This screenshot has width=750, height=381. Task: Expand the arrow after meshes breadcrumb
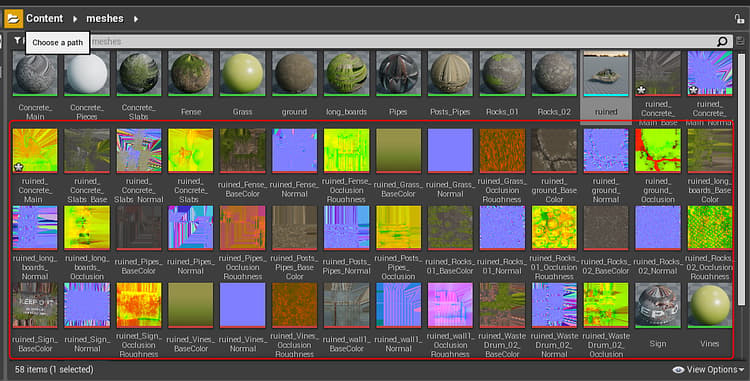point(136,19)
